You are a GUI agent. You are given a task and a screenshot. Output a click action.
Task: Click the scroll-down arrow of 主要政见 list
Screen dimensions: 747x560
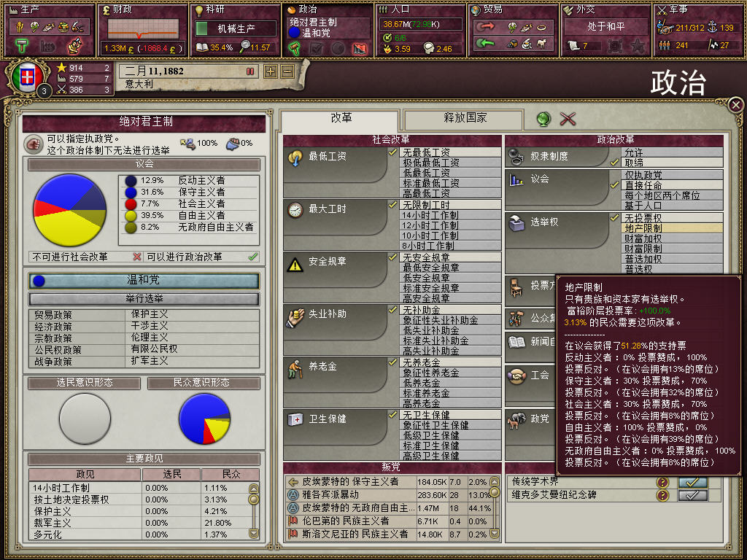click(254, 533)
